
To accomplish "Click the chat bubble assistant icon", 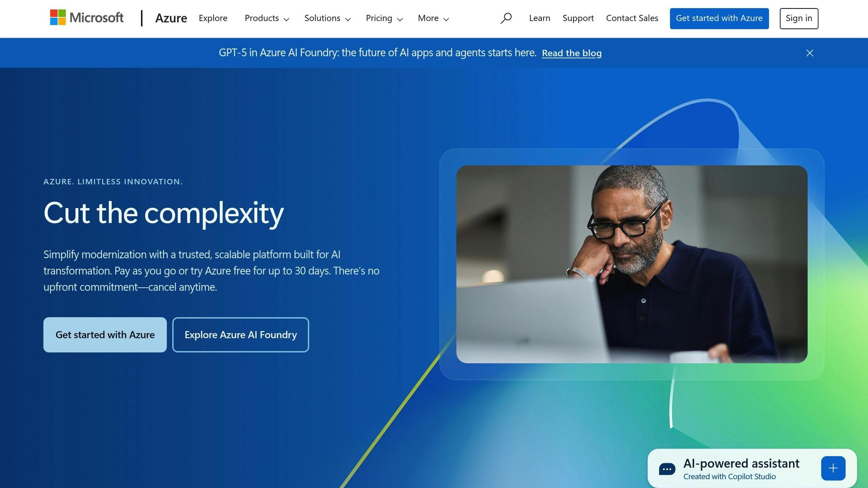I will point(667,469).
